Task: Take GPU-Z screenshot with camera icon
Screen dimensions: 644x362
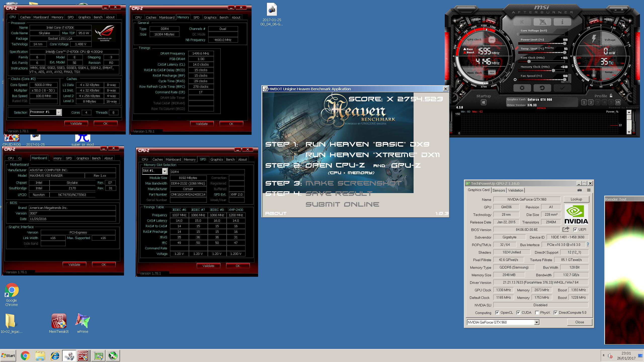Action: coord(580,190)
